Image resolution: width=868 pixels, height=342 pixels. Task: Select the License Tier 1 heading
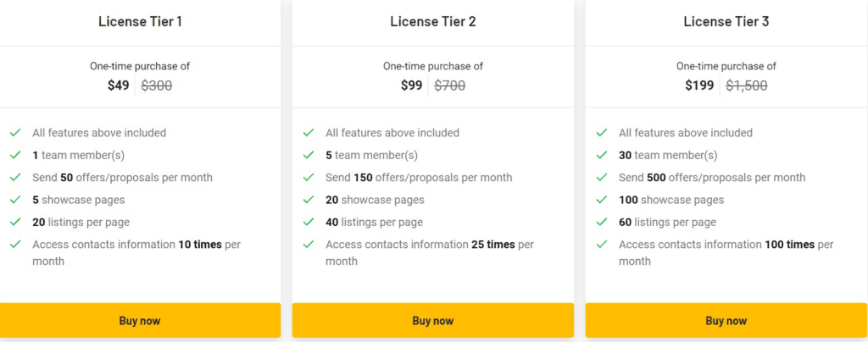pyautogui.click(x=140, y=21)
